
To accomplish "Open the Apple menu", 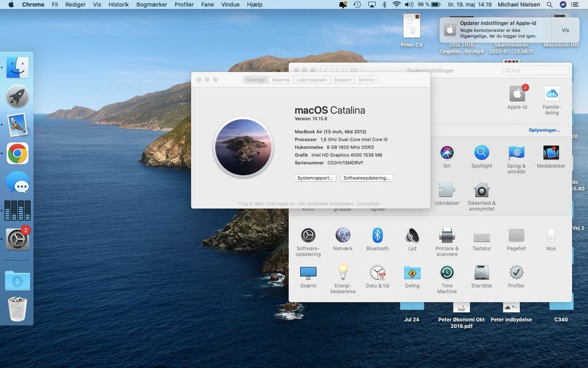I will (x=11, y=4).
